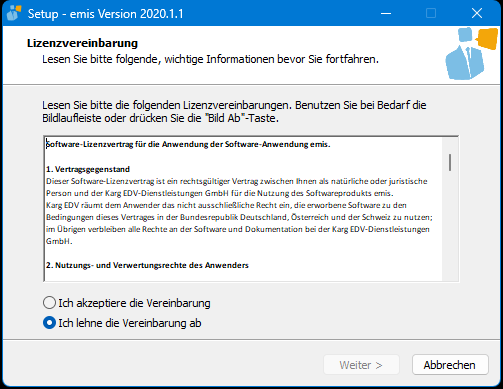This screenshot has width=503, height=389.
Task: Click the maximize button in title bar
Action: pos(431,13)
